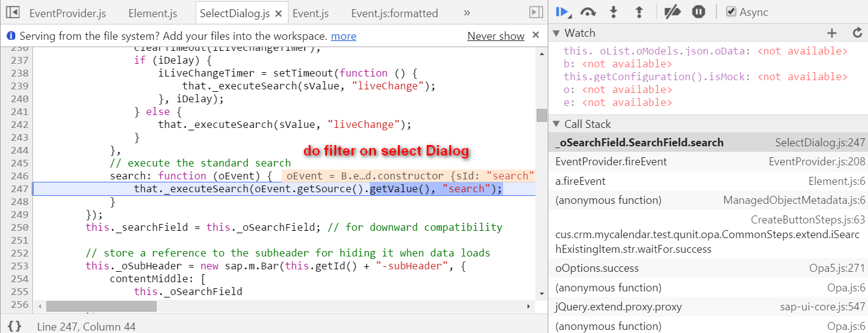868x333 pixels.
Task: Step over next function call
Action: click(588, 12)
